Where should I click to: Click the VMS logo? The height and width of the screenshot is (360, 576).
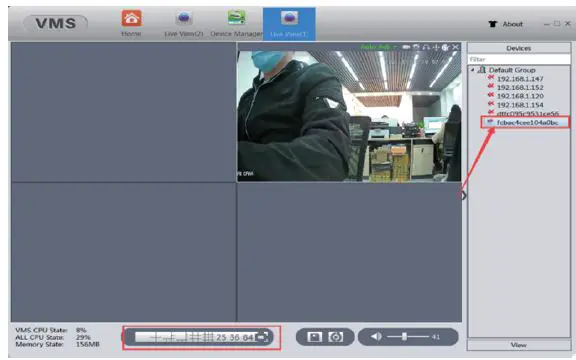tap(56, 24)
